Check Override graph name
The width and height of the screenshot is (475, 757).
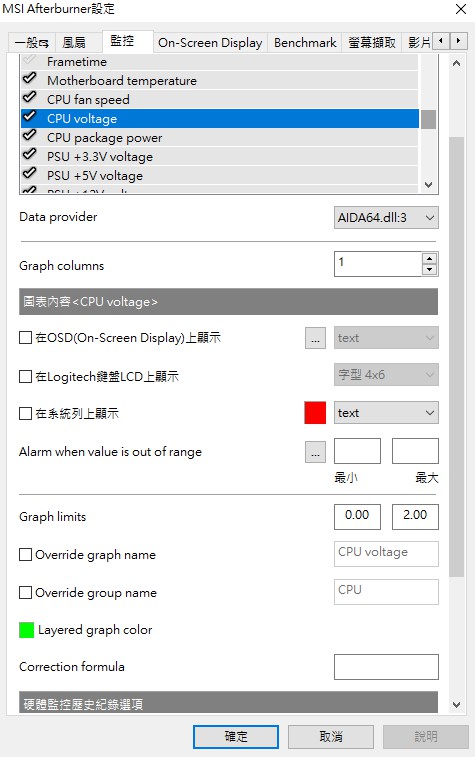tap(25, 554)
